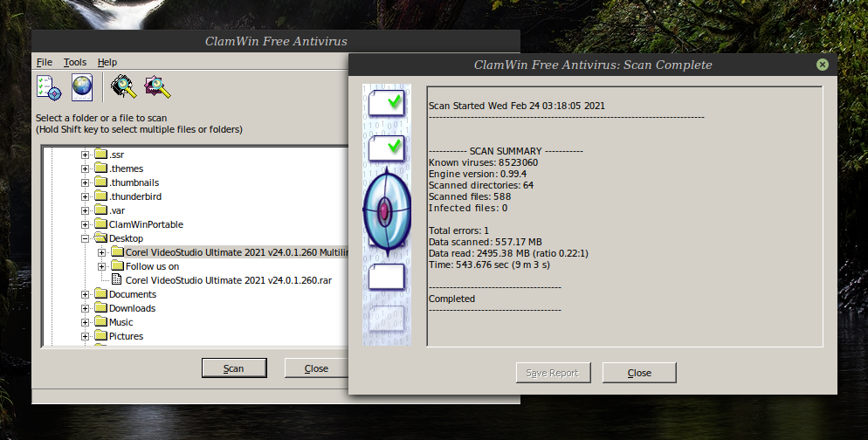This screenshot has height=440, width=868.
Task: Click the Save Report button
Action: [553, 373]
